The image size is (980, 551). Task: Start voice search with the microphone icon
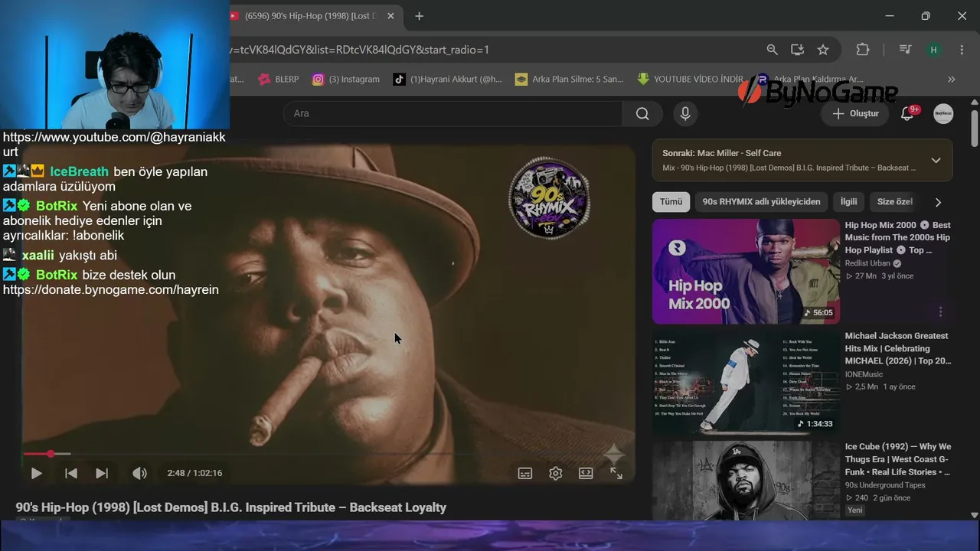(x=685, y=114)
